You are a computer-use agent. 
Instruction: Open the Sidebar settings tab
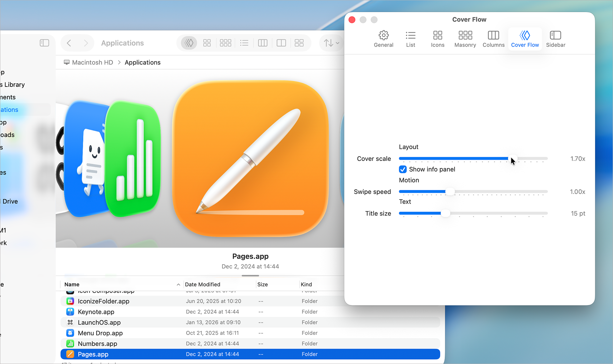point(556,38)
